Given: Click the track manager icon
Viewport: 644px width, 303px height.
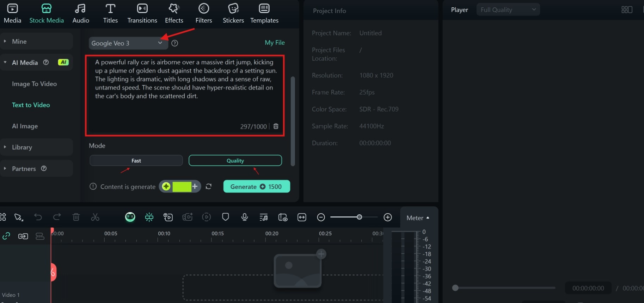Looking at the screenshot, I should (x=40, y=236).
